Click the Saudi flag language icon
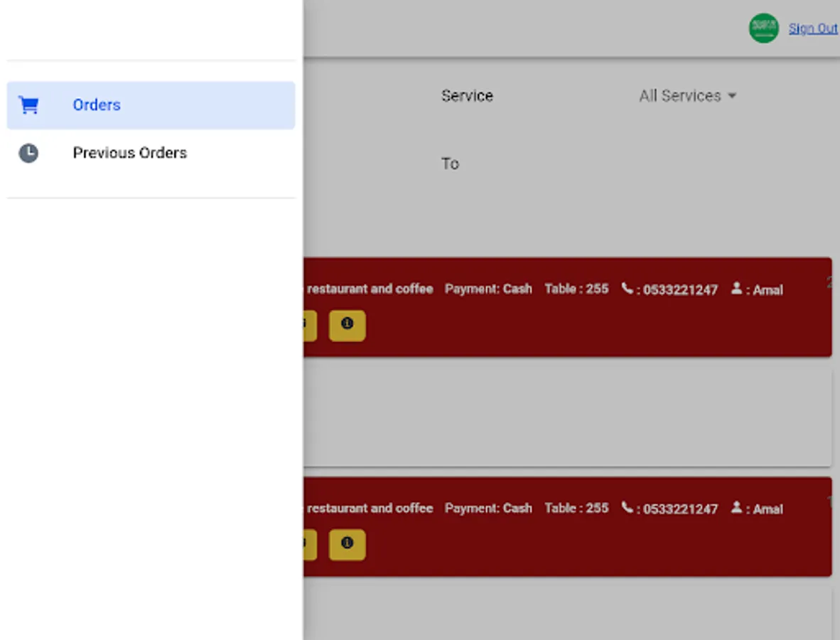 click(x=763, y=28)
